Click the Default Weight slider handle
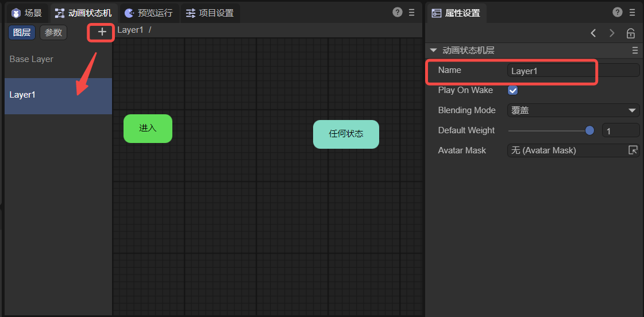 (x=589, y=130)
